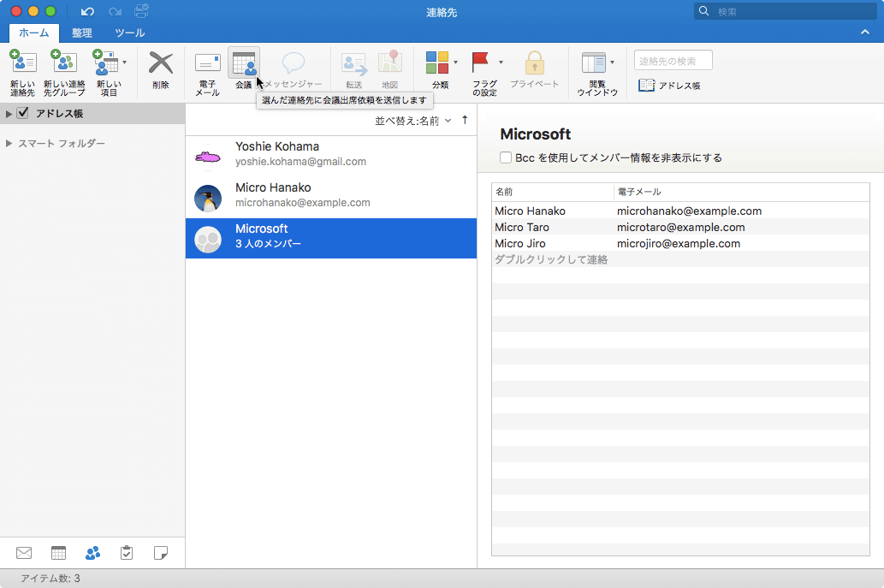The width and height of the screenshot is (884, 588).
Task: Click Micro Hanako's penguin avatar
Action: 208,198
